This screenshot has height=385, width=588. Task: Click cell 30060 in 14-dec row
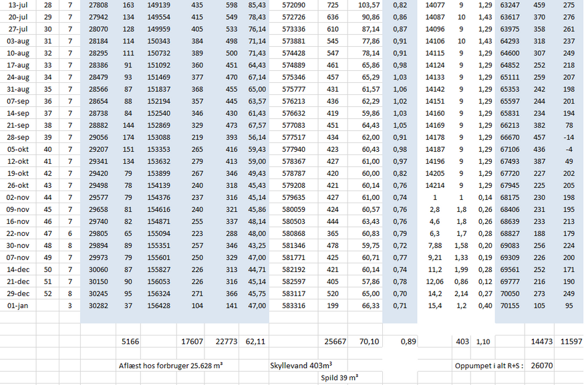[98, 269]
